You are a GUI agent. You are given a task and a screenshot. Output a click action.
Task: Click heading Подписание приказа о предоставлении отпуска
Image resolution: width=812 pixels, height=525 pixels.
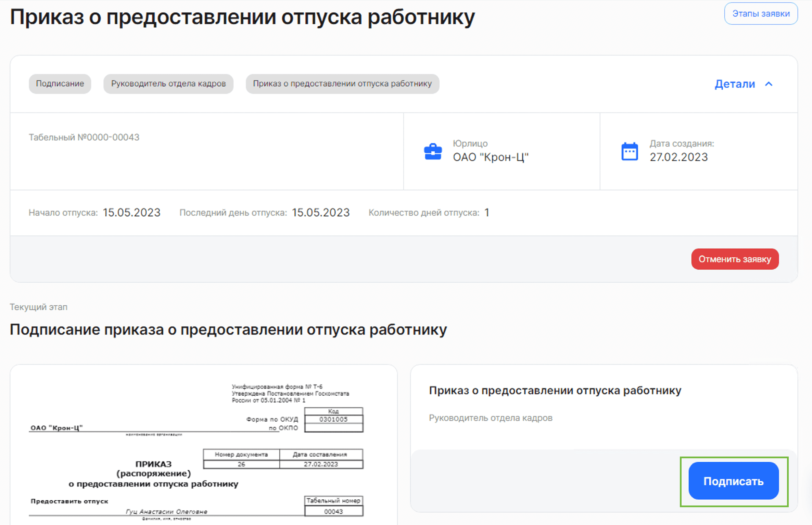[x=228, y=330]
